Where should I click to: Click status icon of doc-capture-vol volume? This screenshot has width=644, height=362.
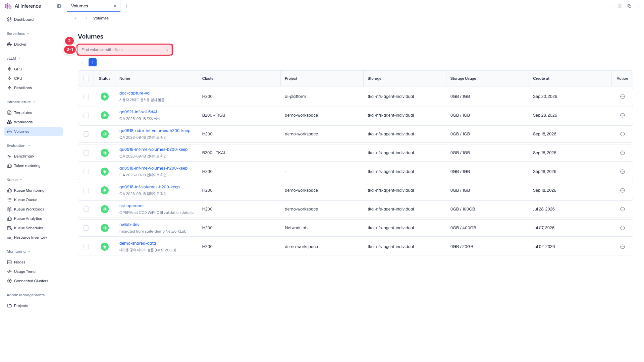(105, 97)
